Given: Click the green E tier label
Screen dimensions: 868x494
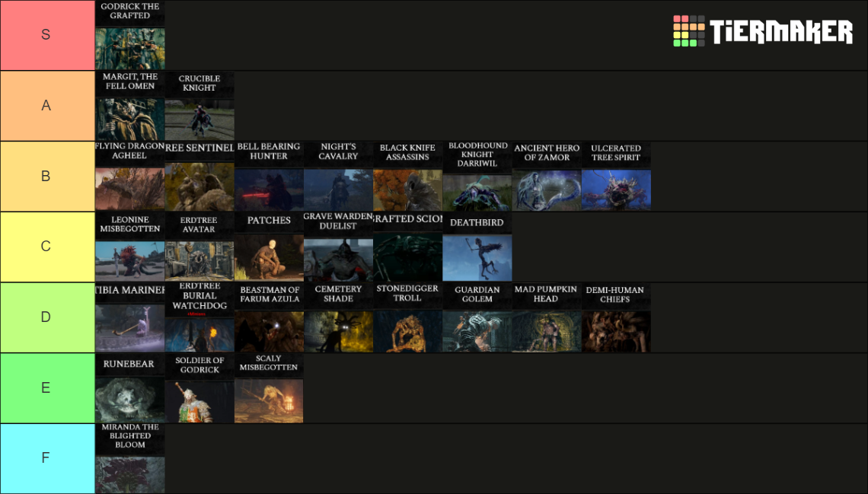Looking at the screenshot, I should pyautogui.click(x=47, y=387).
